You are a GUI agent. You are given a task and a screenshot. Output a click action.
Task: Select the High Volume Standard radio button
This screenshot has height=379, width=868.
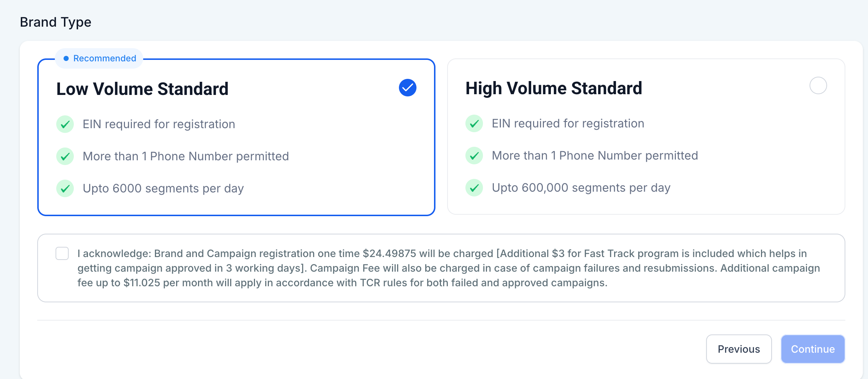[x=818, y=85]
